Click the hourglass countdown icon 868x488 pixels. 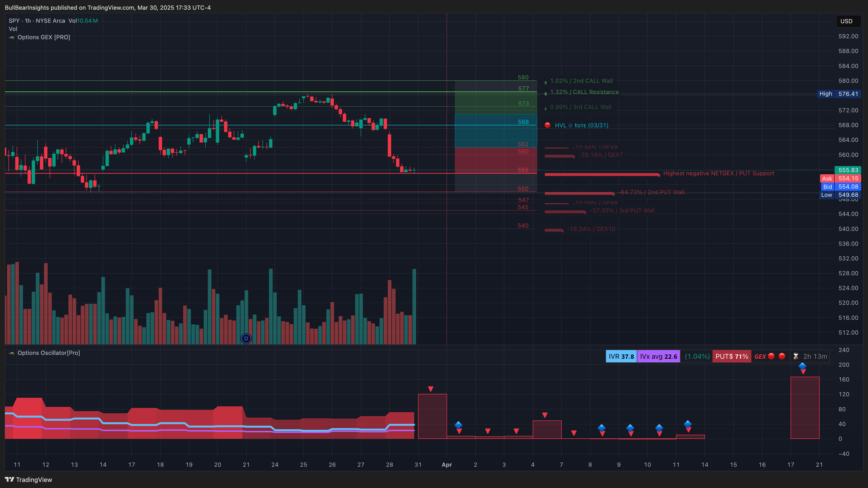pyautogui.click(x=796, y=357)
